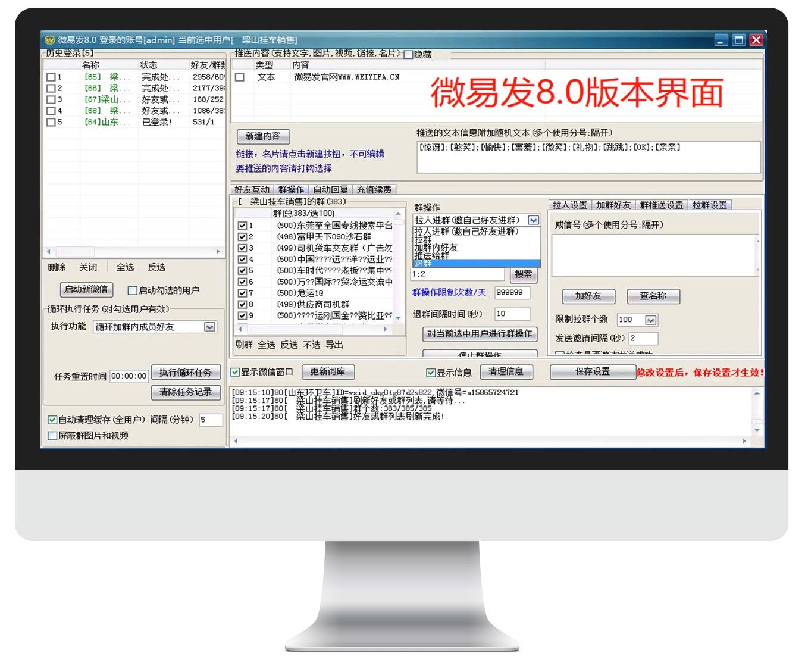The width and height of the screenshot is (805, 672).
Task: Click the log panel vertical scrollbar down arrow
Action: click(757, 430)
